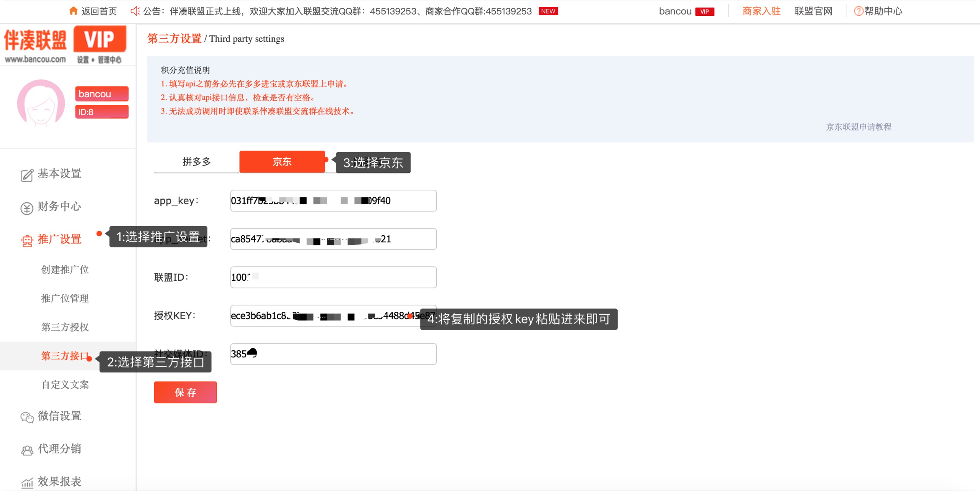Click the VIP badge next to bancou
This screenshot has width=980, height=491.
tap(705, 11)
